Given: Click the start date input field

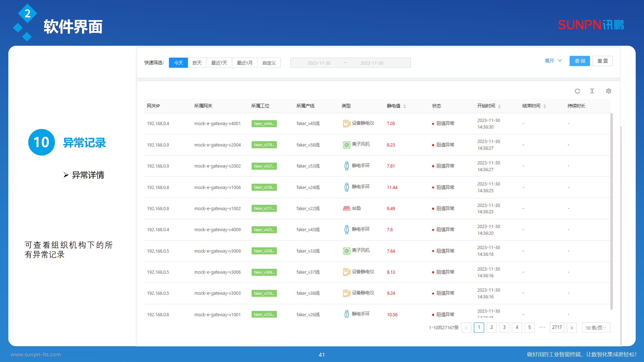Looking at the screenshot, I should point(319,63).
